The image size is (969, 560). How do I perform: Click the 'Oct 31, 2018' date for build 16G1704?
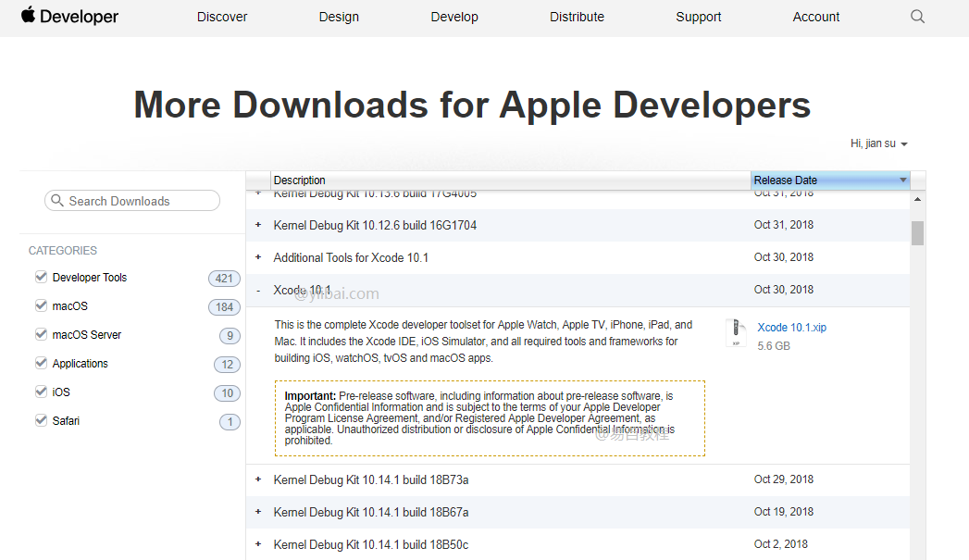784,225
